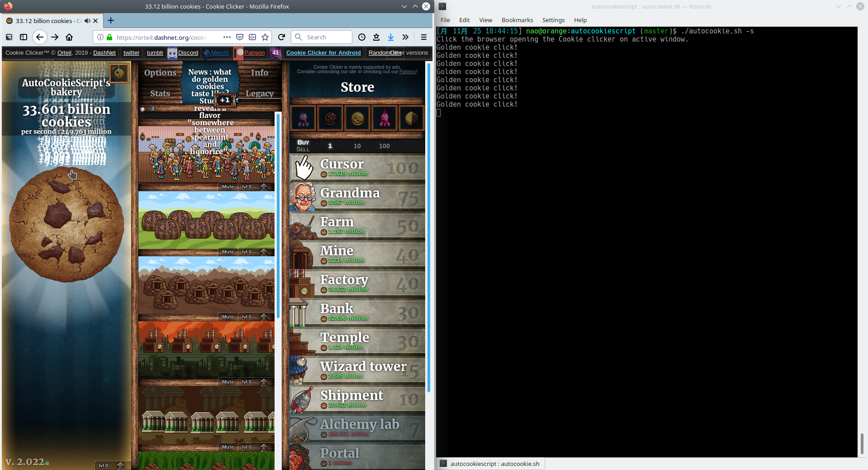Open Firefox page actions (three dots)
The height and width of the screenshot is (470, 868).
coord(227,37)
